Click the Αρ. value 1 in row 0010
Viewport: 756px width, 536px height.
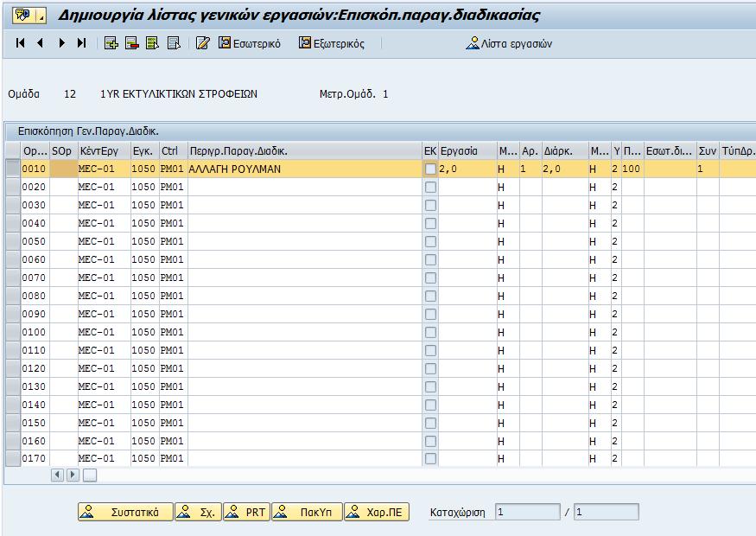point(530,169)
